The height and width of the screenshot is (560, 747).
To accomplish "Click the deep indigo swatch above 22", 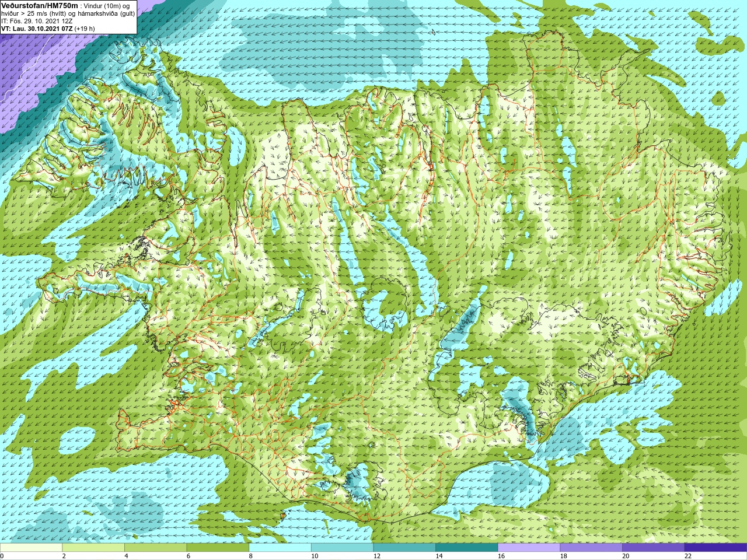I will [x=715, y=548].
